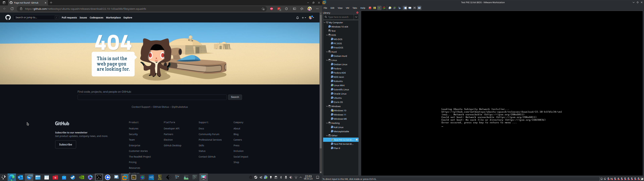Image resolution: width=644 pixels, height=181 pixels.
Task: Collapse the Linux folder in library
Action: click(x=327, y=60)
